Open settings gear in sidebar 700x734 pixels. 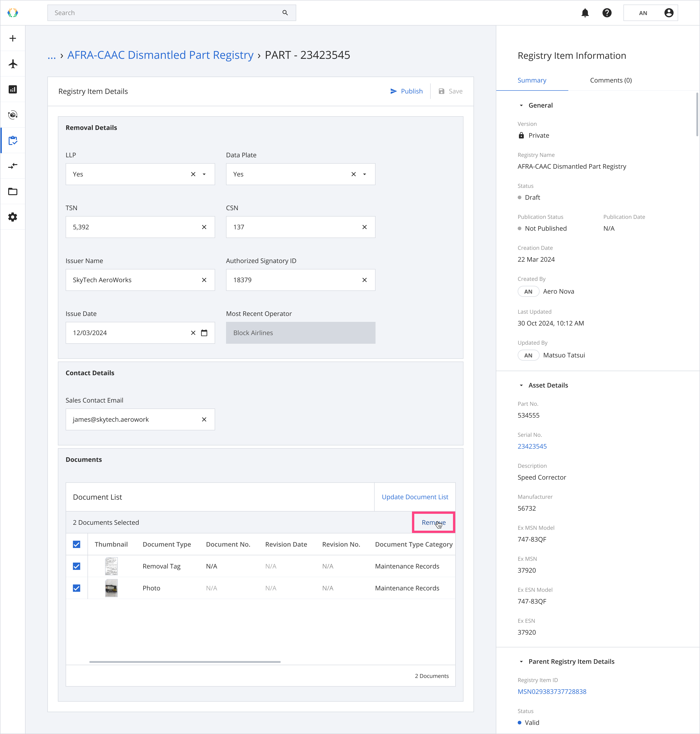13,217
